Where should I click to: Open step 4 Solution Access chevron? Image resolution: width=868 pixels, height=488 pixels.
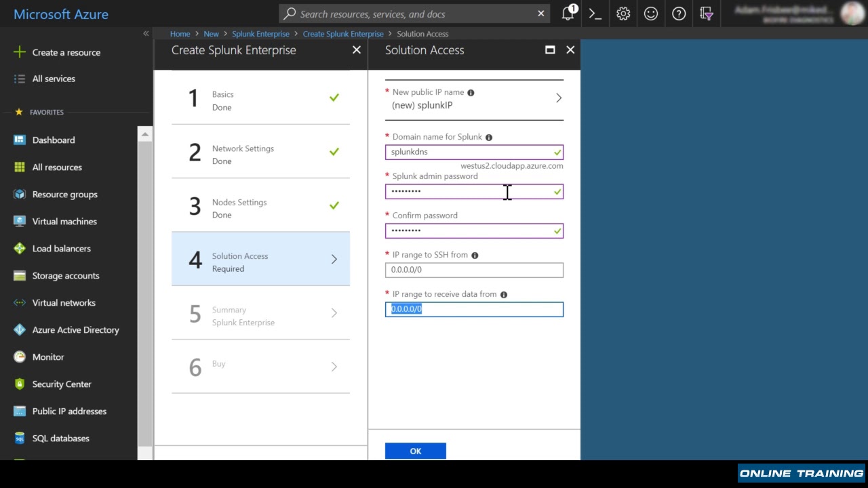(x=334, y=259)
